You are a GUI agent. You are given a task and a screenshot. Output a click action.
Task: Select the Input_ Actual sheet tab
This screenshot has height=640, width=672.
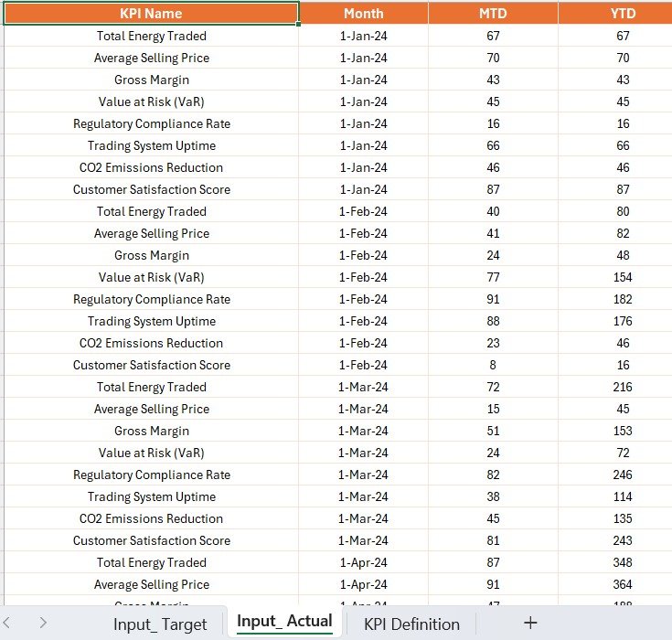(284, 623)
